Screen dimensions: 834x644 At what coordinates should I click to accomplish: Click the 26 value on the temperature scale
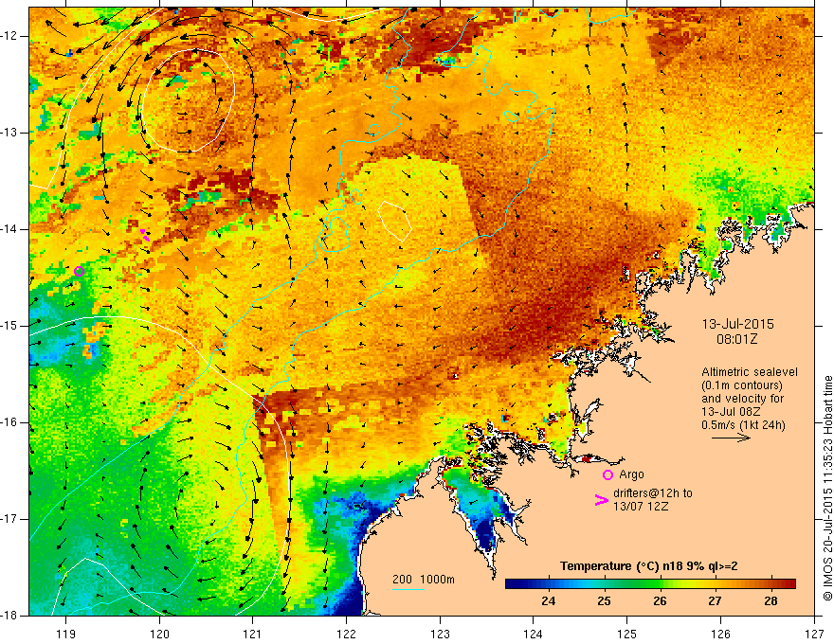[x=660, y=601]
